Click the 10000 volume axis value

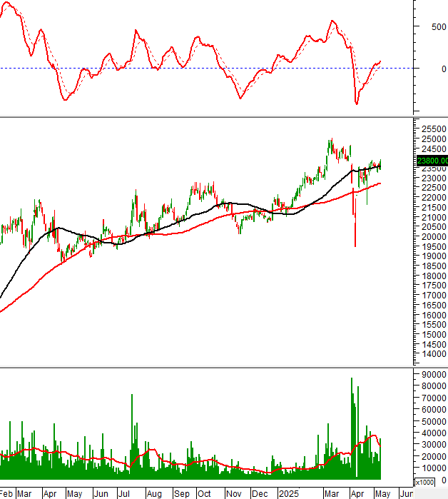pyautogui.click(x=434, y=468)
